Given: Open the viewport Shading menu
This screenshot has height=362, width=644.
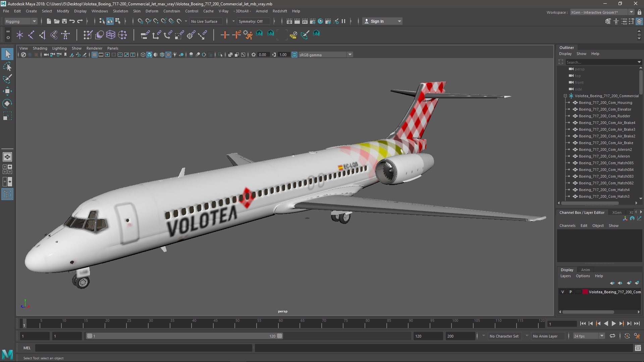Looking at the screenshot, I should pyautogui.click(x=40, y=48).
